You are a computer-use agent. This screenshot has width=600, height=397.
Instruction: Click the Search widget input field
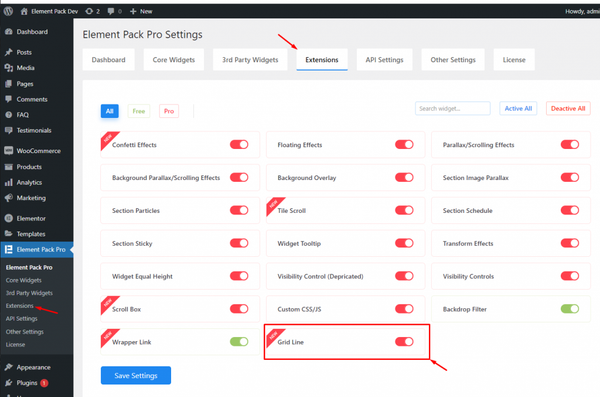tap(453, 108)
